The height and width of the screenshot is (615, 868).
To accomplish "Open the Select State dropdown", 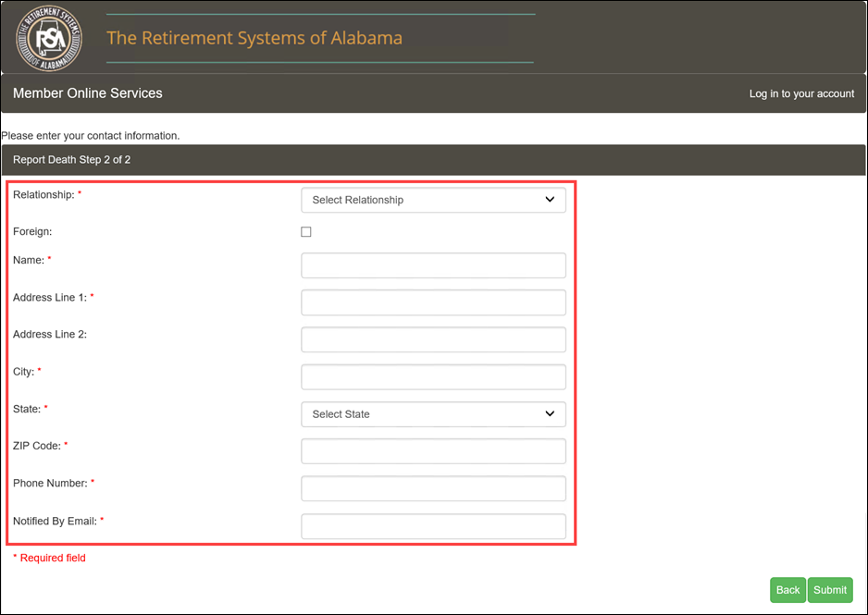I will [x=433, y=414].
